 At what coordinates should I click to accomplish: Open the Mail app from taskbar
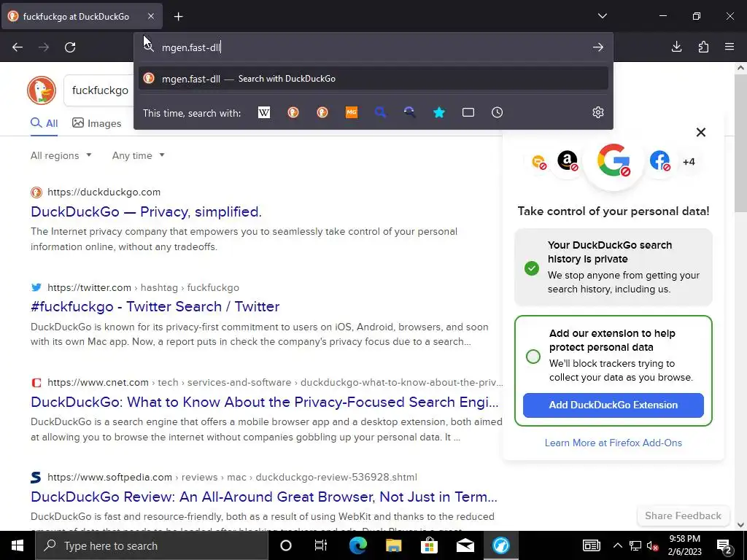click(465, 545)
